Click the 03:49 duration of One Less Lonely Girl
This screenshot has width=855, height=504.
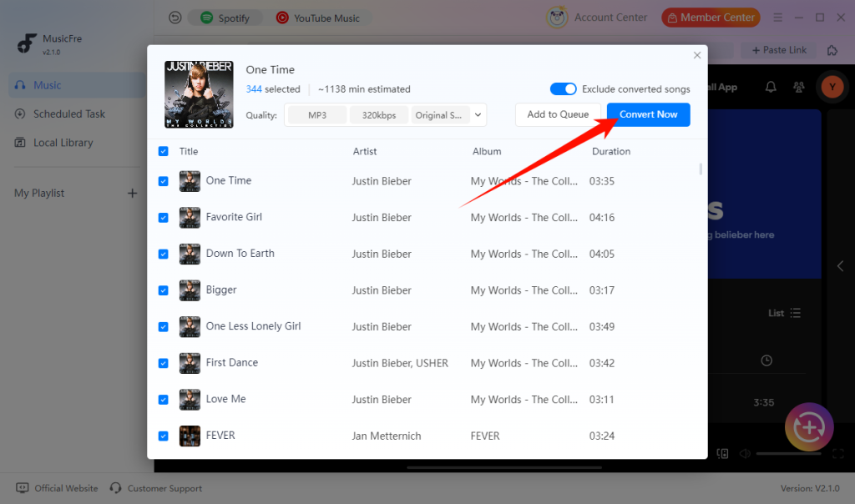(x=601, y=327)
